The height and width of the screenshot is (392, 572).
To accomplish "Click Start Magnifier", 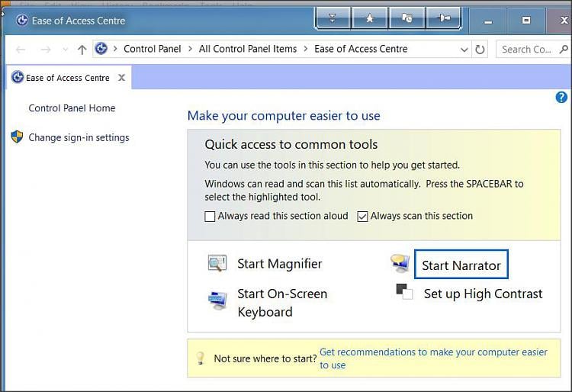I will (x=280, y=264).
